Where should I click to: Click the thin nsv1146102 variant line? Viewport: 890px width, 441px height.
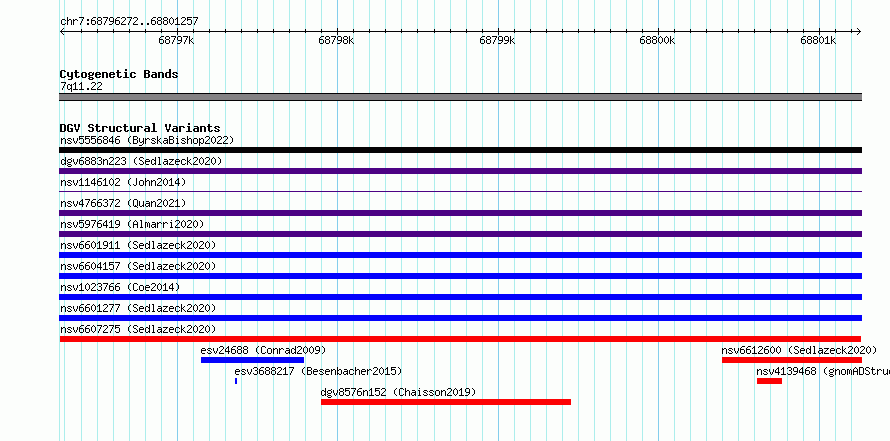pyautogui.click(x=460, y=192)
